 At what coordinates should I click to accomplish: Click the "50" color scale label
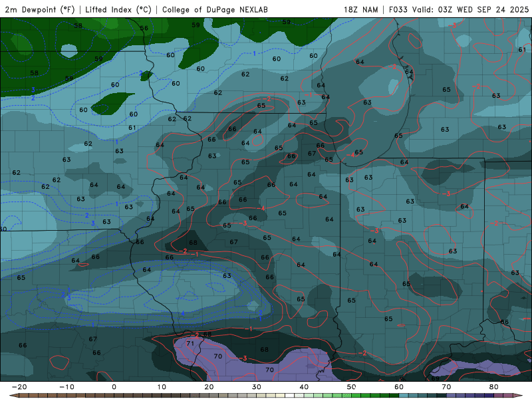click(x=352, y=387)
